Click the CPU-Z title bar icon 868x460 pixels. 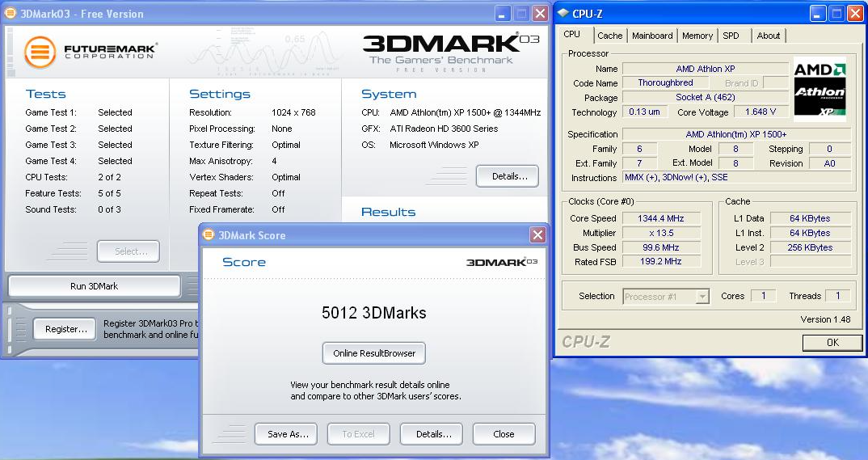563,13
